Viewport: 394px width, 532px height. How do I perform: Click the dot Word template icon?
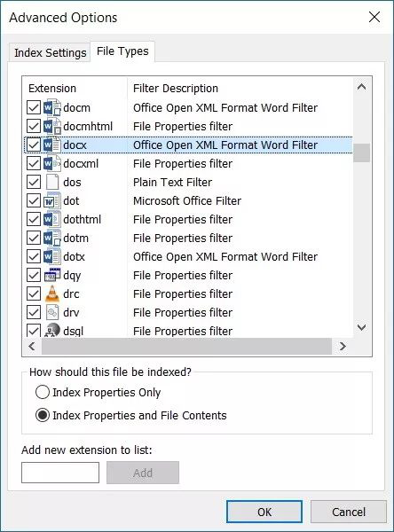pyautogui.click(x=52, y=201)
